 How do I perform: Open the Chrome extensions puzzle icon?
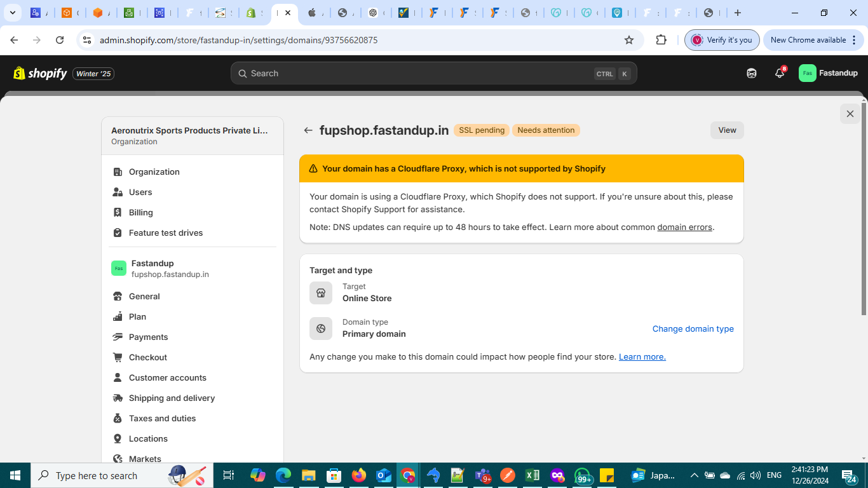point(661,40)
